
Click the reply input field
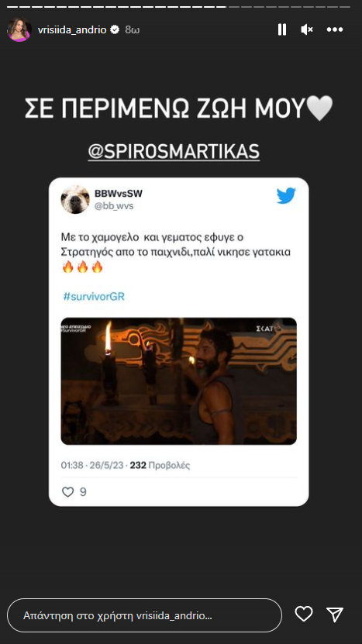point(145,615)
